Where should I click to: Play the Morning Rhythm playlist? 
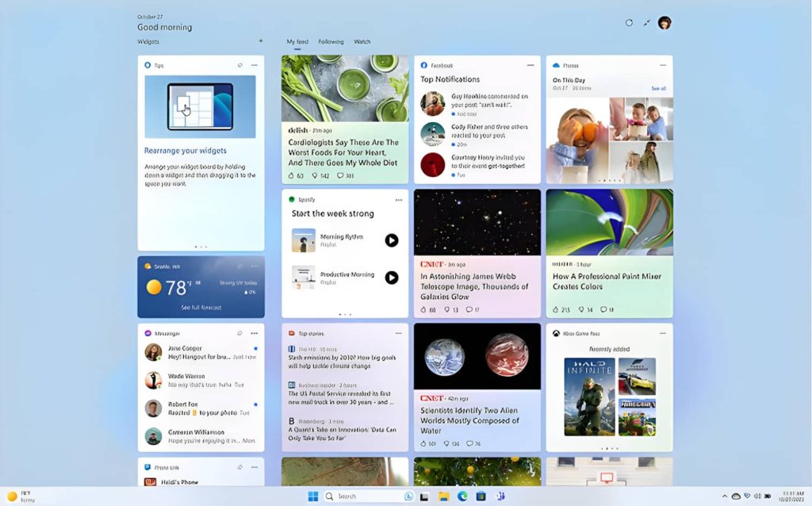pos(392,240)
